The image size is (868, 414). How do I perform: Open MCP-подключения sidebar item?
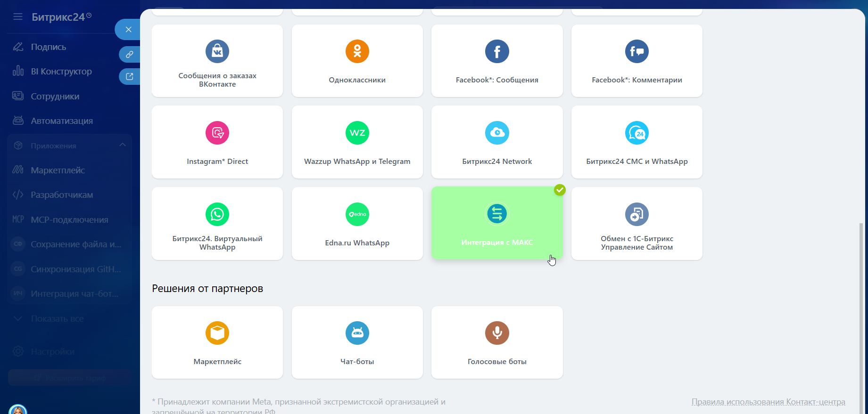[x=69, y=219]
